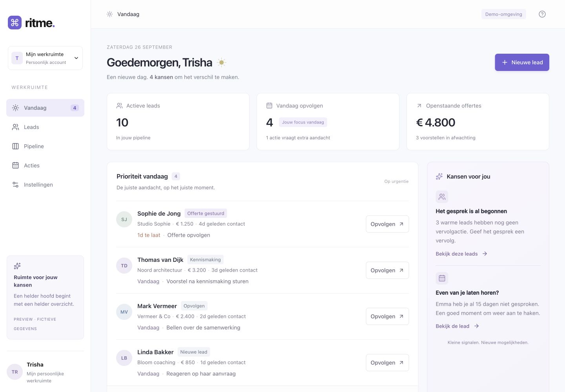The width and height of the screenshot is (565, 392).
Task: Click the ritme logo icon
Action: pos(15,23)
